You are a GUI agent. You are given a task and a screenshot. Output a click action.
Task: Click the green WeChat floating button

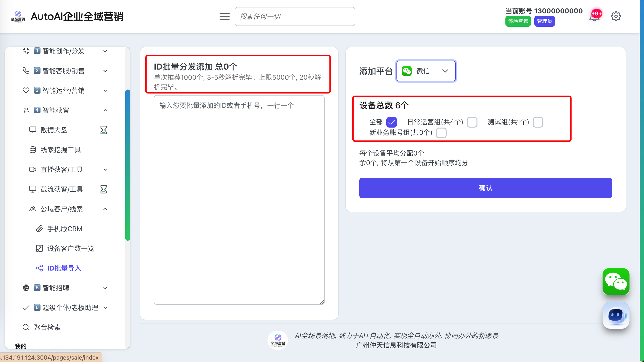tap(616, 281)
